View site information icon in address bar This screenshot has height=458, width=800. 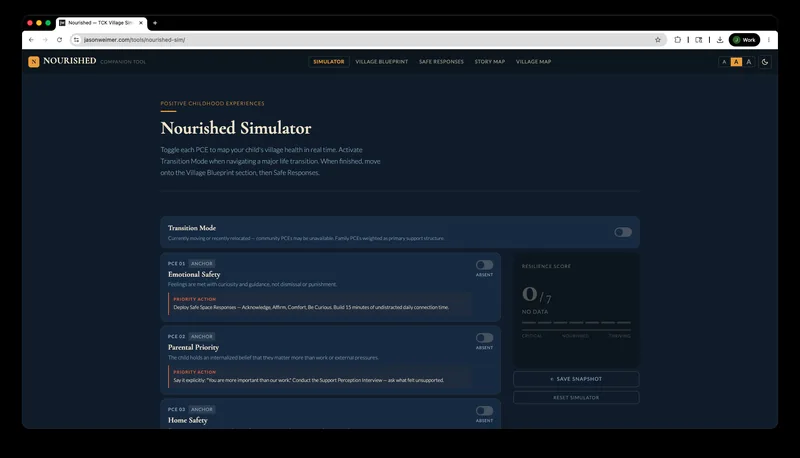tap(77, 40)
